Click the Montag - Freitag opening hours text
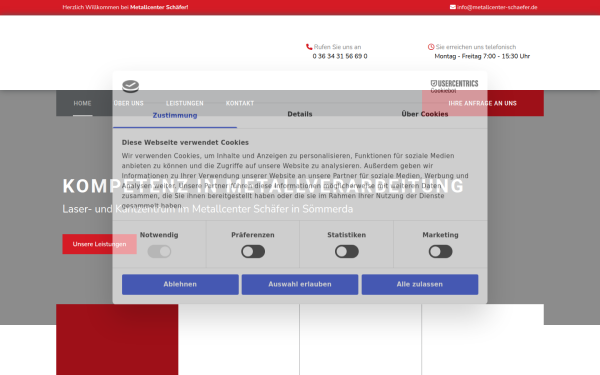 click(x=482, y=56)
